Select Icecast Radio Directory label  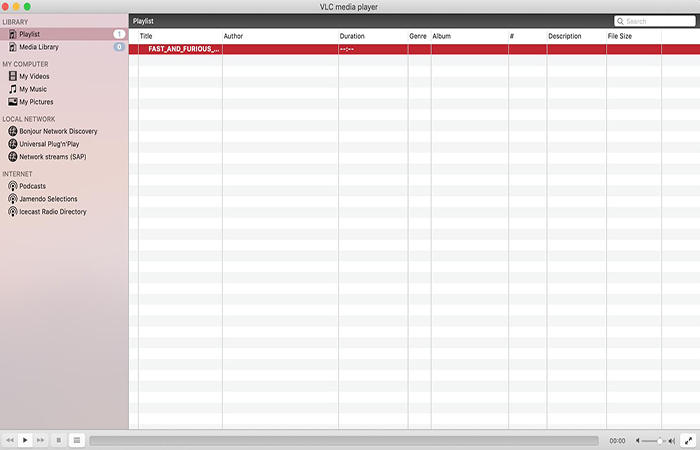point(53,212)
